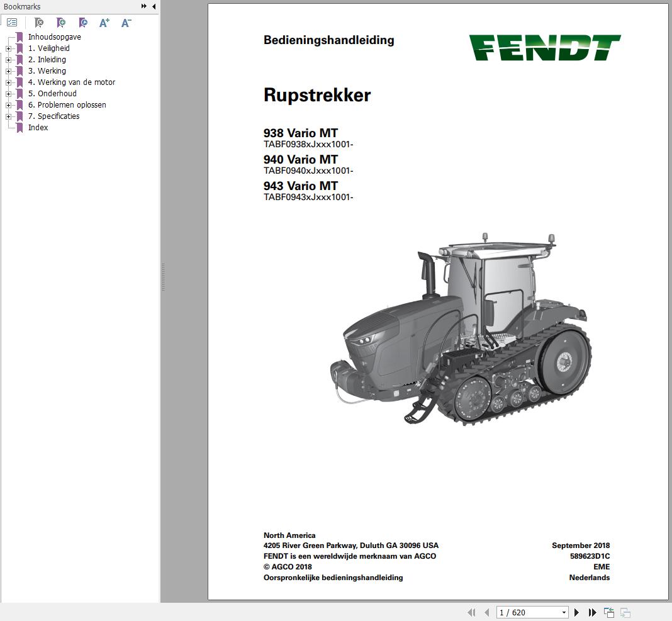This screenshot has height=621, width=672.
Task: Expand the 7. Specificaties bookmark
Action: (9, 116)
